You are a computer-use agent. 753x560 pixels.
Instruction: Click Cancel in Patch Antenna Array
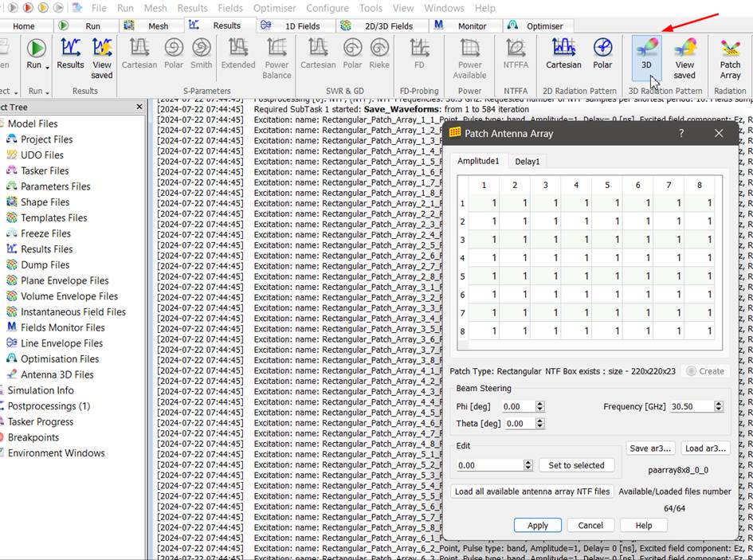click(x=590, y=526)
